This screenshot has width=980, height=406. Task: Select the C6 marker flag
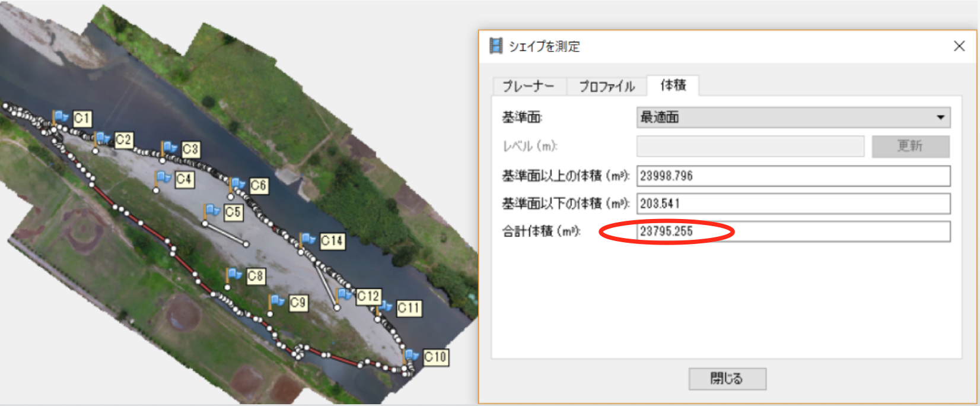[237, 183]
